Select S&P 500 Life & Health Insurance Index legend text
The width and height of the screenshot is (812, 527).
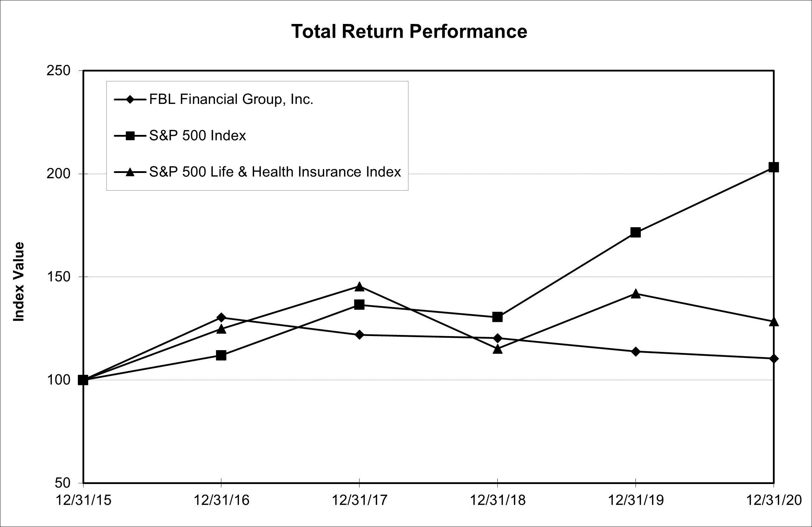[x=275, y=172]
